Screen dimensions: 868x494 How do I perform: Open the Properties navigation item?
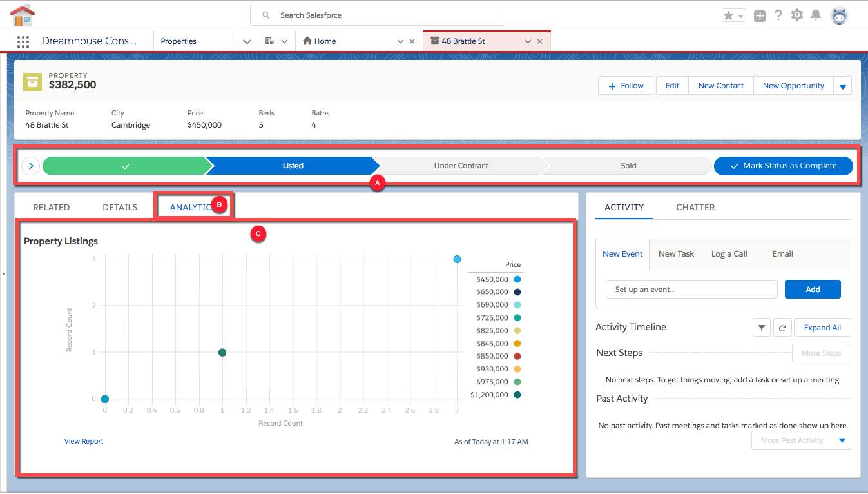tap(178, 41)
